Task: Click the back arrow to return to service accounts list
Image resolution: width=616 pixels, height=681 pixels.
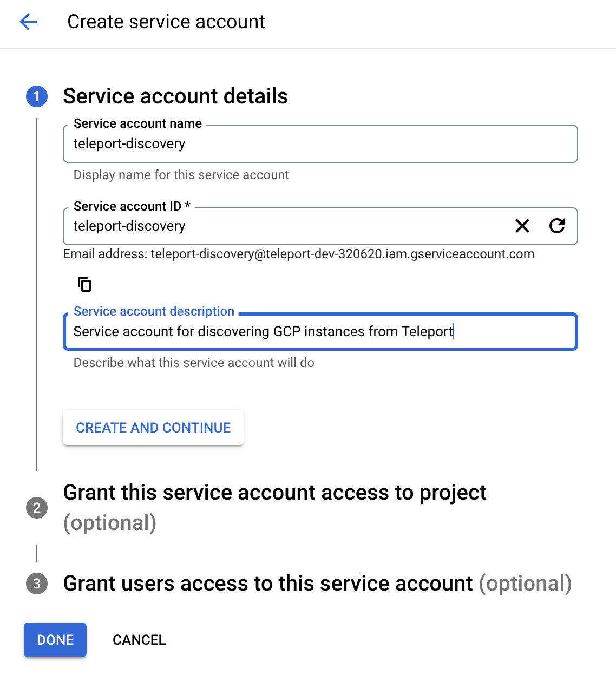Action: point(28,22)
